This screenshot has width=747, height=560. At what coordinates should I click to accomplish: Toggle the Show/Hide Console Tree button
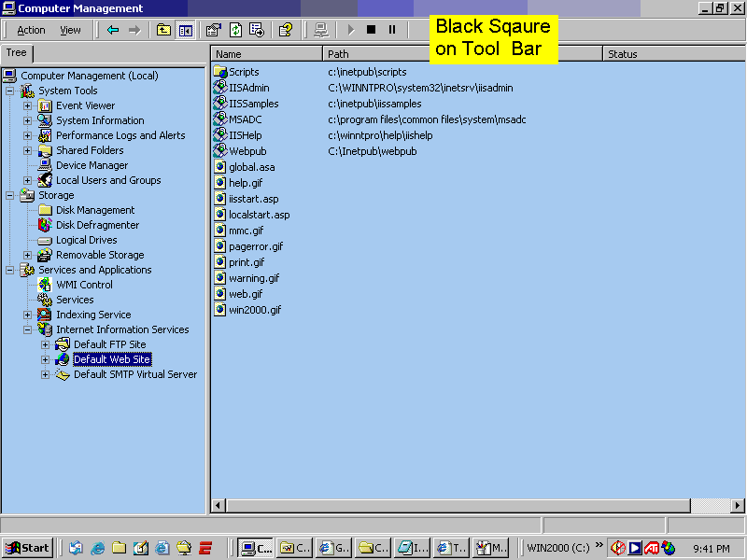coord(185,30)
